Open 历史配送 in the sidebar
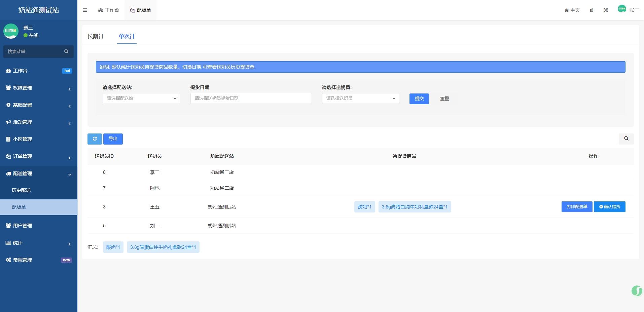Screen dimensions: 644x312 [x=21, y=190]
